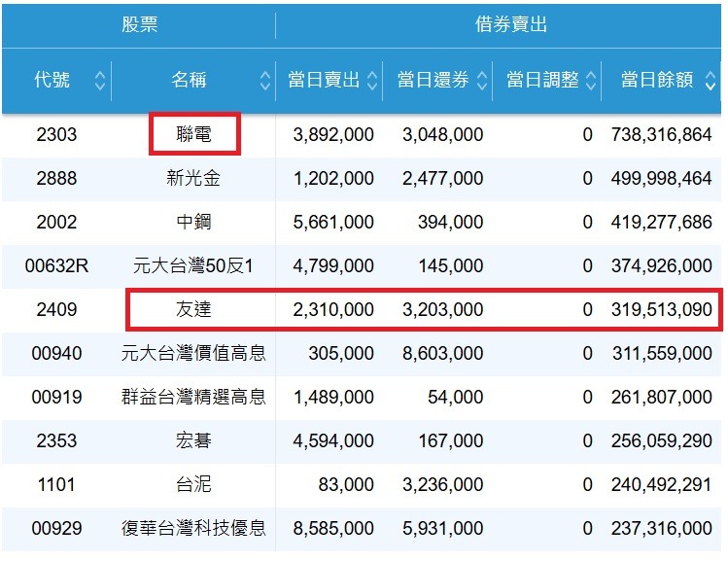Click the 名稱 column sort arrows
Viewport: 728px width, 561px height.
[x=265, y=81]
